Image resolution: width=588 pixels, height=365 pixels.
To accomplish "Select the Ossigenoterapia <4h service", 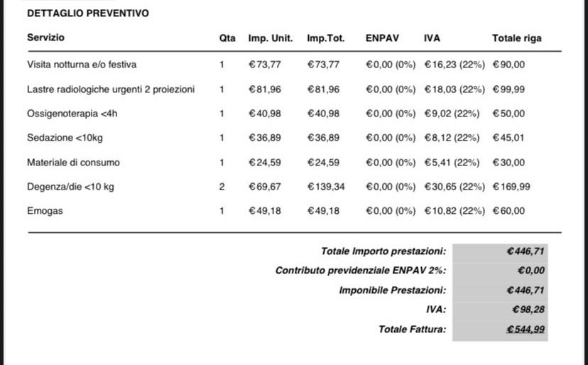I will pos(72,114).
